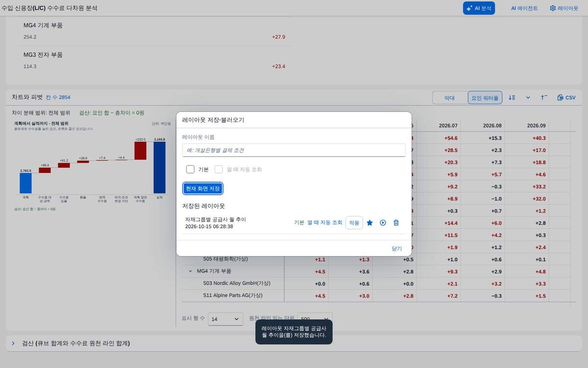This screenshot has height=368, width=588.
Task: Open the 원천 라인 dropdown showing 500
Action: click(315, 319)
